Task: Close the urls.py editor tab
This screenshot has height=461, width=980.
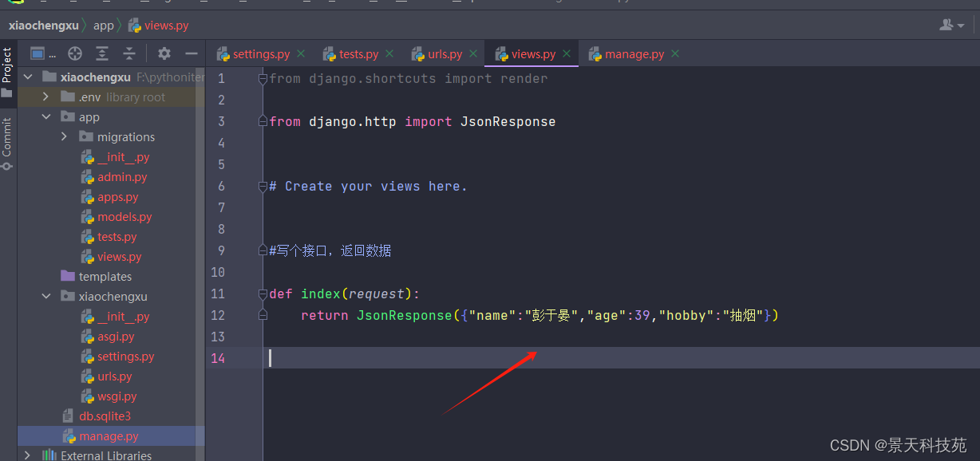Action: click(x=473, y=54)
